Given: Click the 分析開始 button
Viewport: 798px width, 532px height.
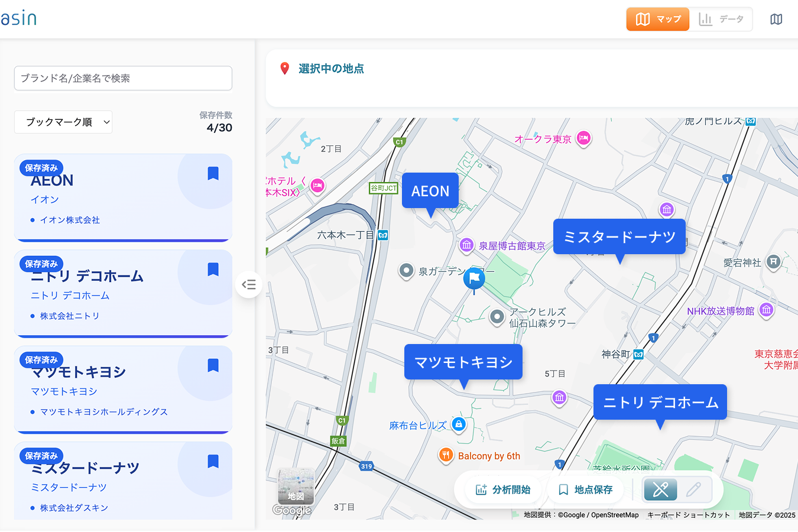Looking at the screenshot, I should (503, 489).
